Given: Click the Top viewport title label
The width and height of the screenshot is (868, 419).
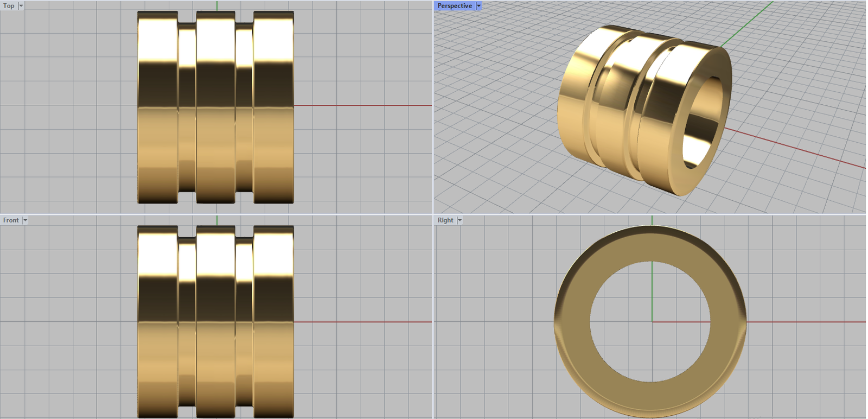Looking at the screenshot, I should pyautogui.click(x=9, y=6).
